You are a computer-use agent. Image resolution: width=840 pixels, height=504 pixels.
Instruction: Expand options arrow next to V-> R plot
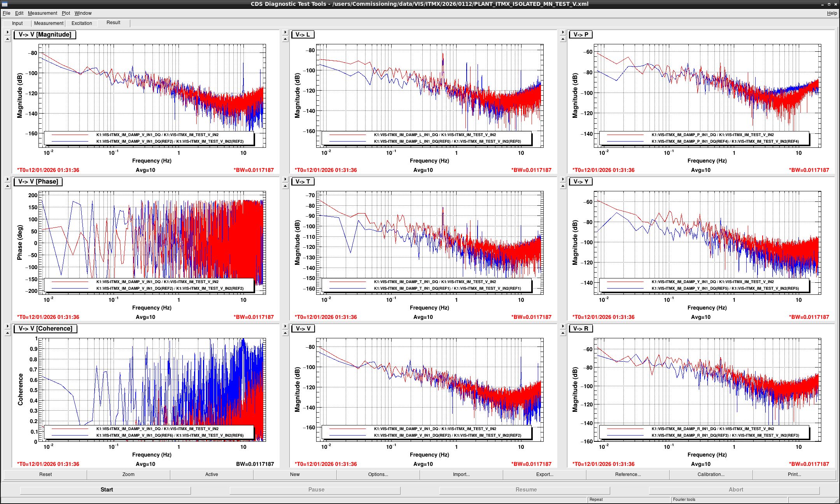tap(563, 326)
